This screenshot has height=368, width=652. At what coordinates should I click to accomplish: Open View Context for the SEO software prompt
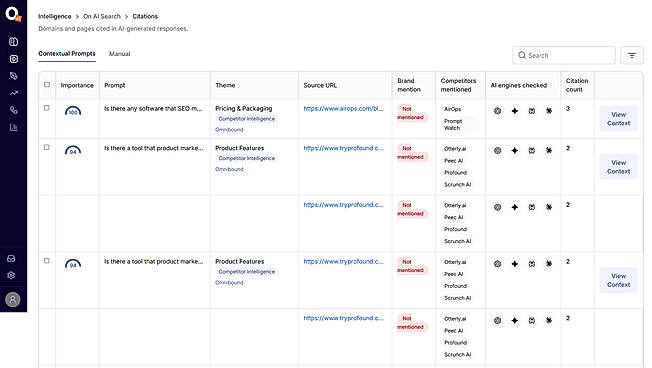pyautogui.click(x=618, y=119)
